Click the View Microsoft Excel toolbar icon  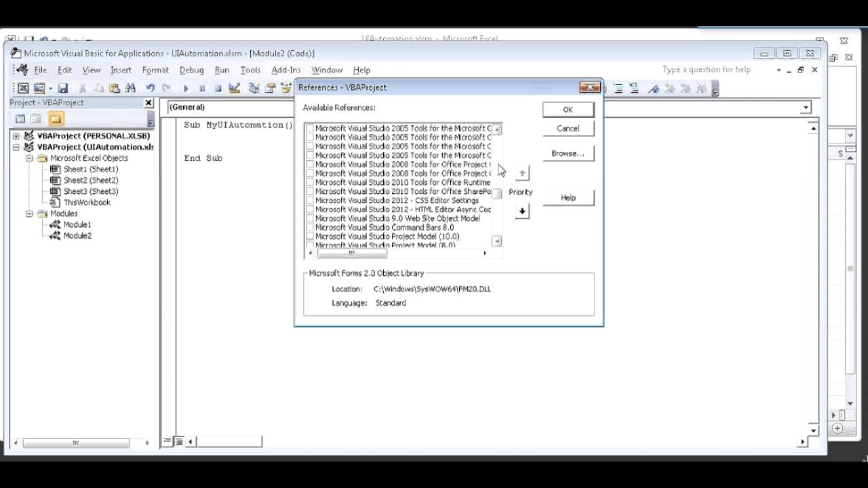pyautogui.click(x=23, y=88)
